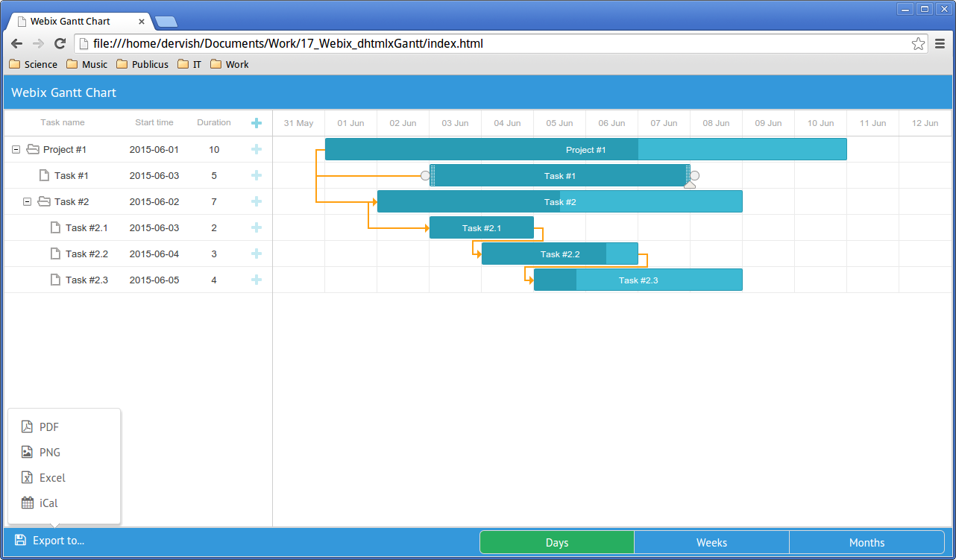Switch timeline scale to Weeks
Screen dimensions: 956x560
click(712, 542)
